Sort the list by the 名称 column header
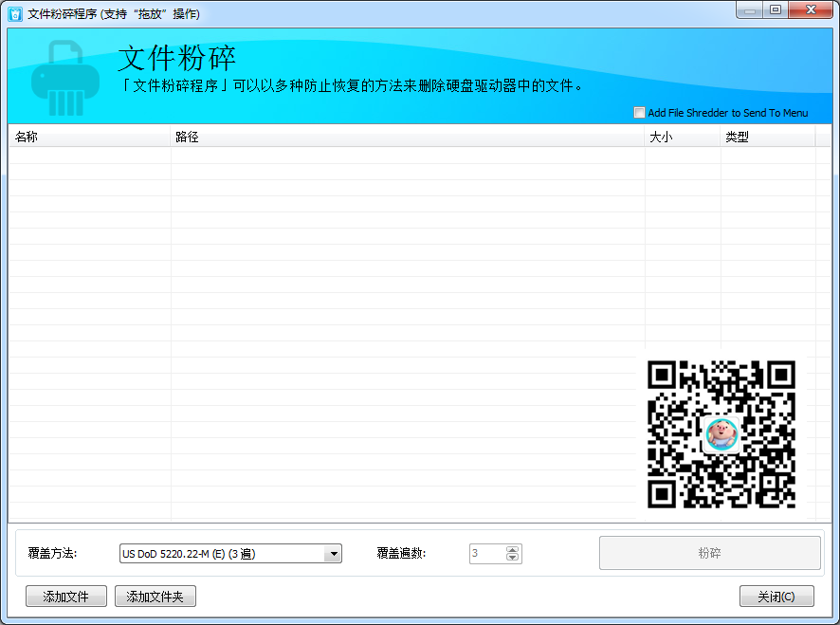840x625 pixels. click(89, 137)
